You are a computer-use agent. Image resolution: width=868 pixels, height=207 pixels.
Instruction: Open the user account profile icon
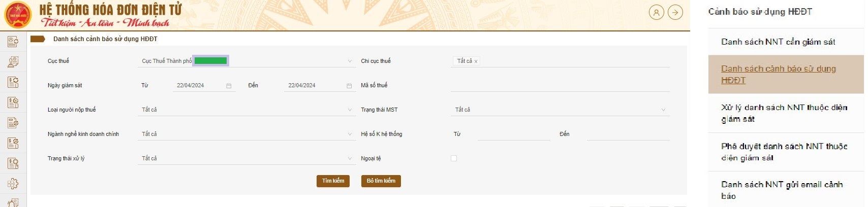656,13
